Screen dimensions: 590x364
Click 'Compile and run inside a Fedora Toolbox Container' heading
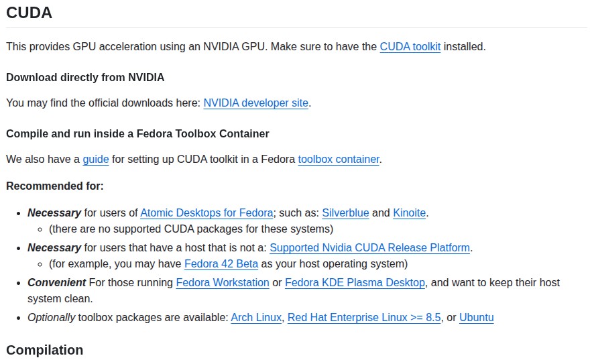137,134
